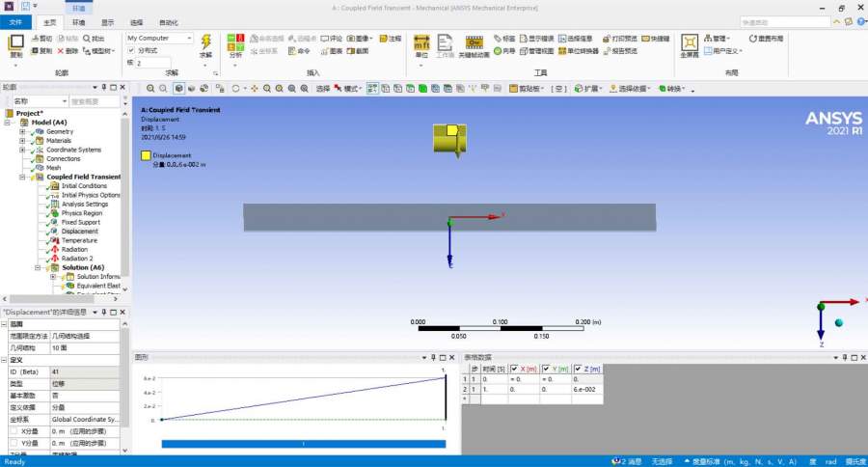
Task: Open the Analysis (分析) icon in ribbon
Action: 236,42
